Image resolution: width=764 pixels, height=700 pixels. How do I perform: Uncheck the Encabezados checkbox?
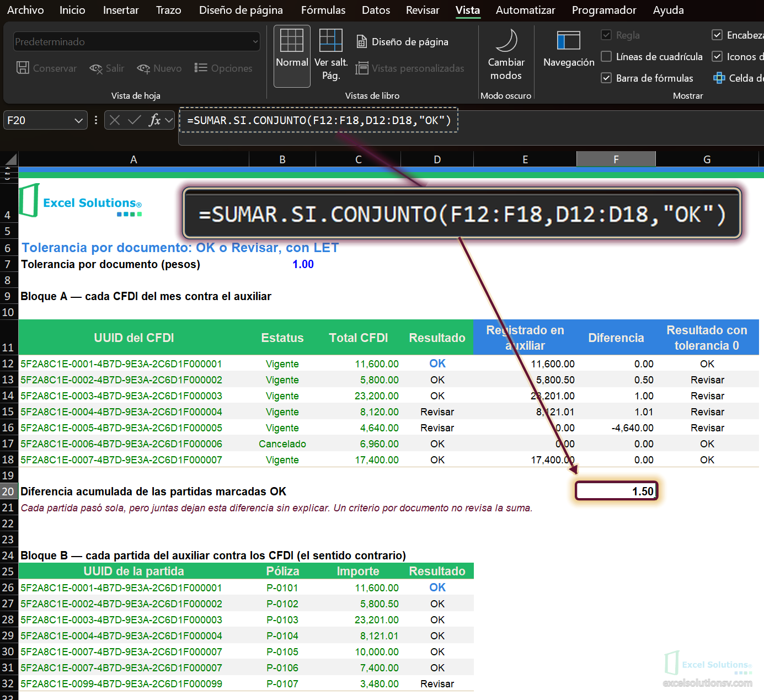coord(717,35)
